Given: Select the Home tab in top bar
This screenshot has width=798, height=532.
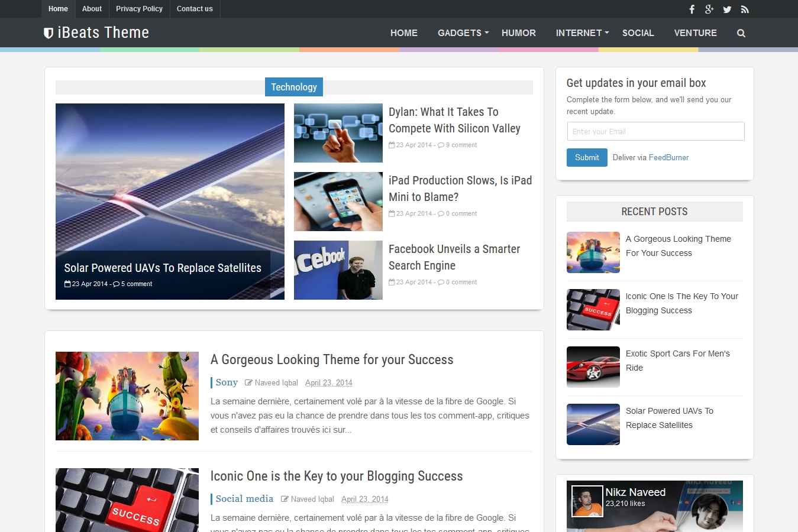Looking at the screenshot, I should pos(58,9).
